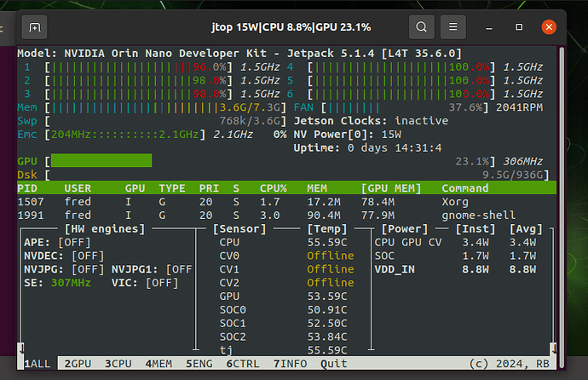The height and width of the screenshot is (380, 588).
Task: Click the CPU core 1 usage bar
Action: click(x=138, y=67)
